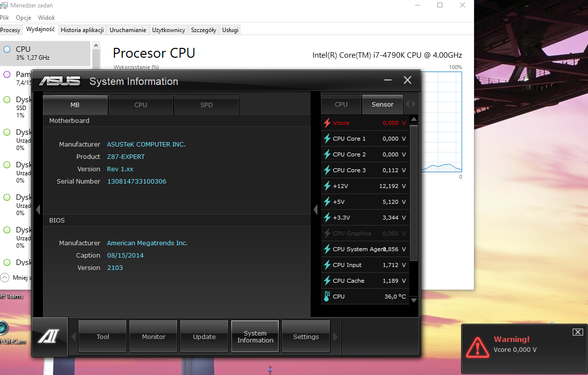Viewport: 588px width, 375px height.
Task: Switch to Historia aplikacji tab
Action: point(82,30)
